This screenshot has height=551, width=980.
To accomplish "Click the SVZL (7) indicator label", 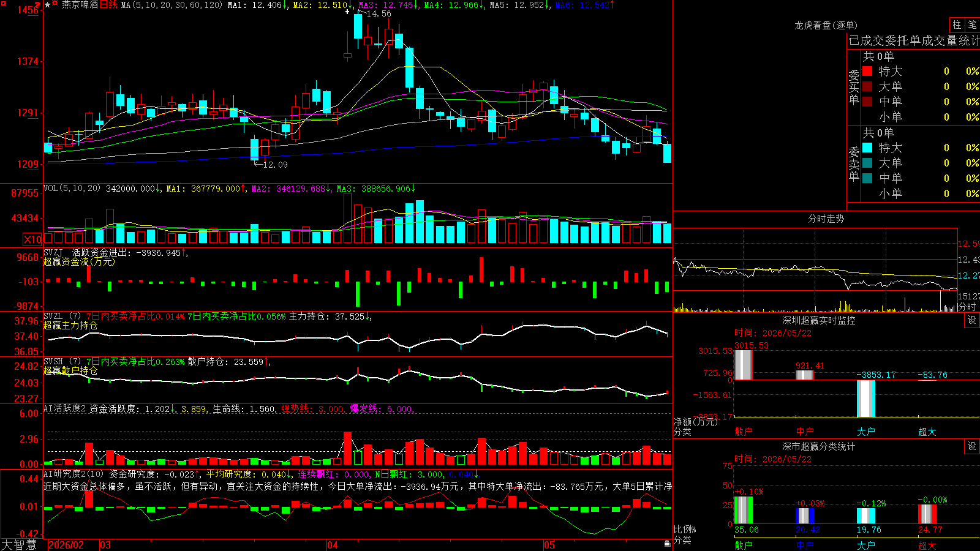I will [62, 317].
